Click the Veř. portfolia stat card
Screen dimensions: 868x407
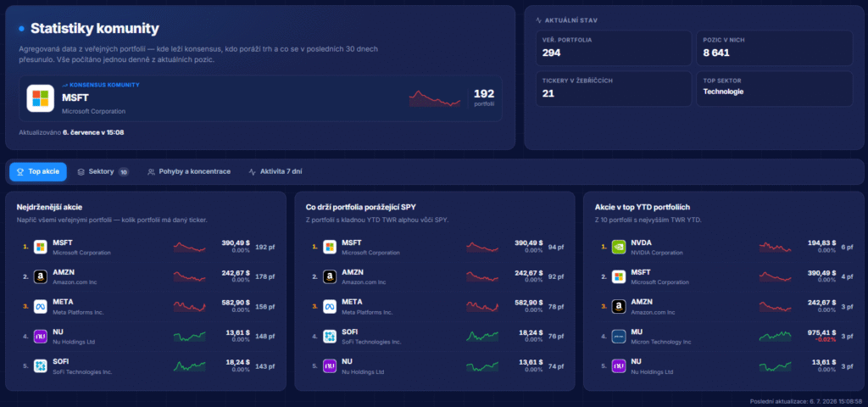pyautogui.click(x=614, y=48)
